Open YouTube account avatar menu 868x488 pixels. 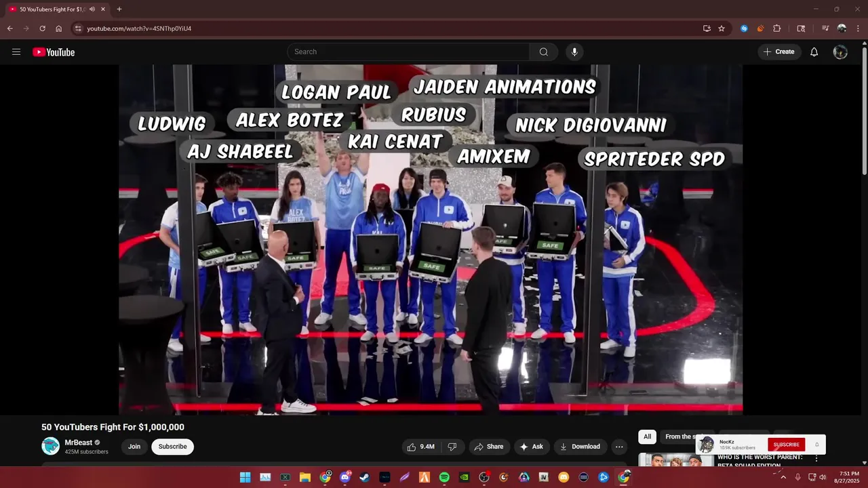pyautogui.click(x=840, y=52)
